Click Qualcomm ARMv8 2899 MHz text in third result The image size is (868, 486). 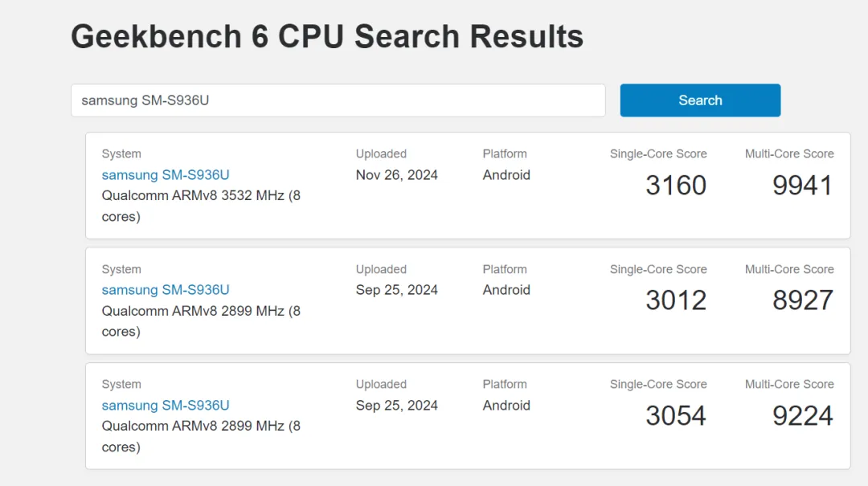(x=201, y=436)
